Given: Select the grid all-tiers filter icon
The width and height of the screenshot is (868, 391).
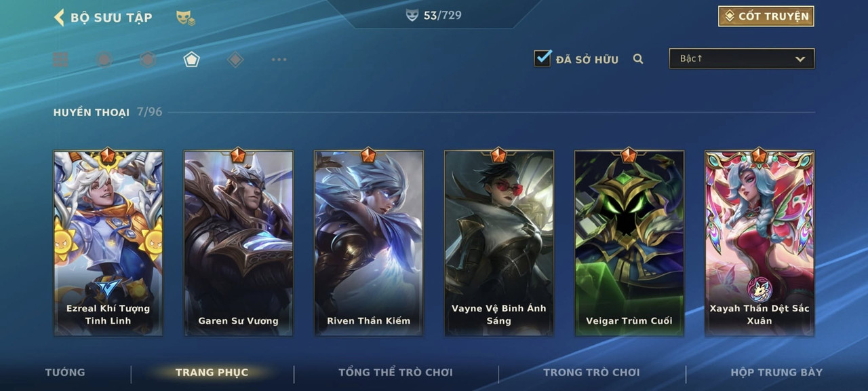Looking at the screenshot, I should point(60,60).
